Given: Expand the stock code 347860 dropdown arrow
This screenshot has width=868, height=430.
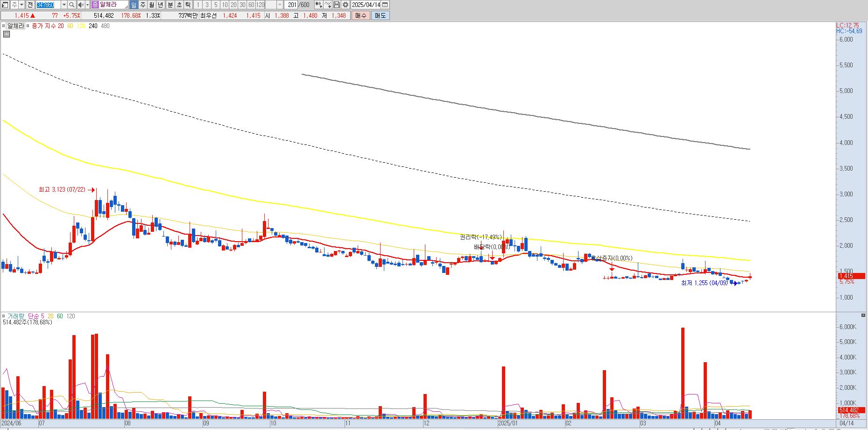Looking at the screenshot, I should [x=64, y=5].
